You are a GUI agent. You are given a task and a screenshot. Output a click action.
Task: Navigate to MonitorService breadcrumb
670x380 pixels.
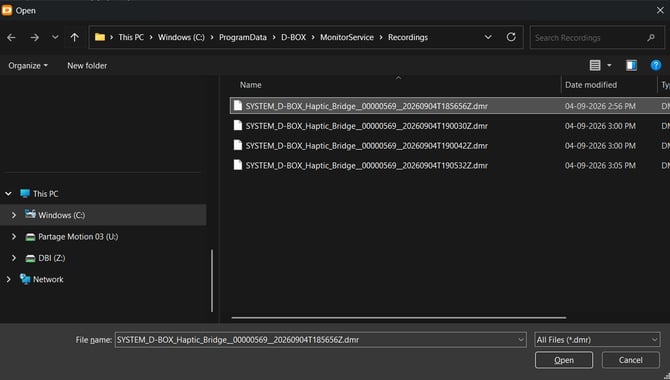tap(347, 37)
